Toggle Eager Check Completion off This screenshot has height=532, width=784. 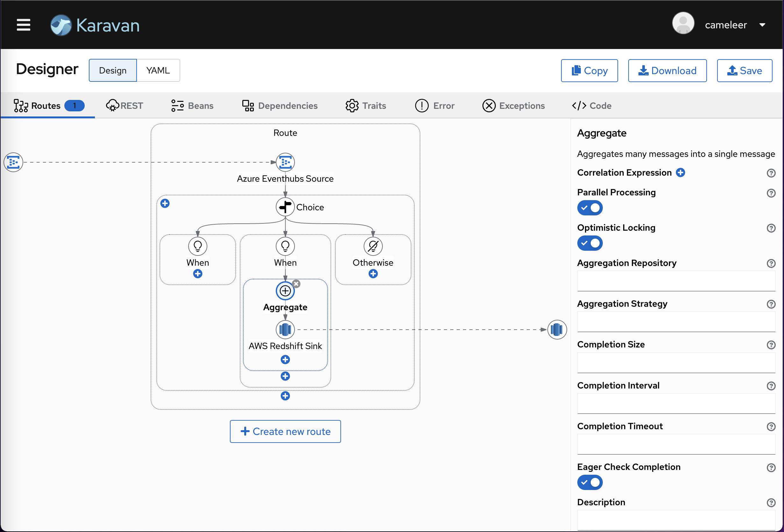[590, 482]
